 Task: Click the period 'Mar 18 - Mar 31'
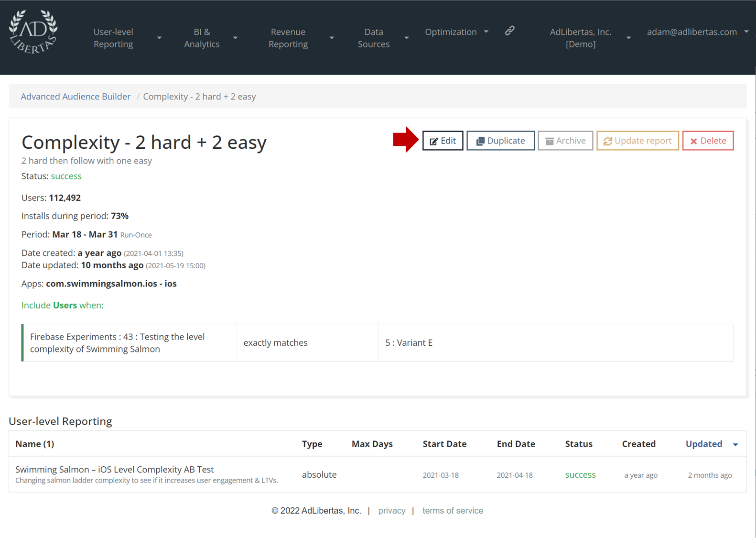pyautogui.click(x=85, y=234)
